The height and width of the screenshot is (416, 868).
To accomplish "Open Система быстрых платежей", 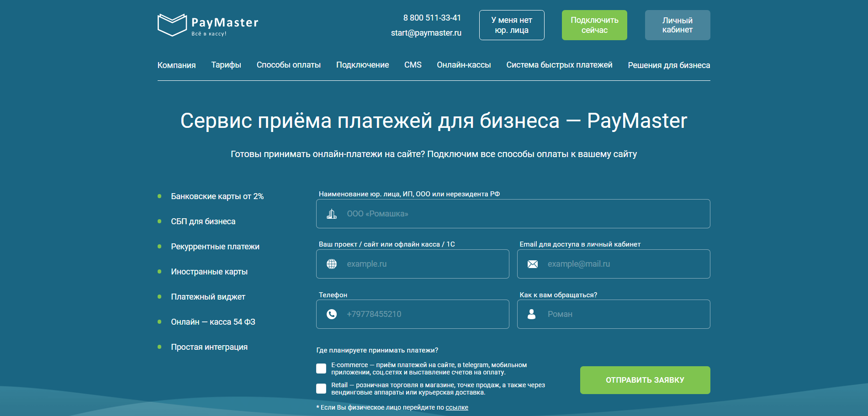I will (559, 65).
